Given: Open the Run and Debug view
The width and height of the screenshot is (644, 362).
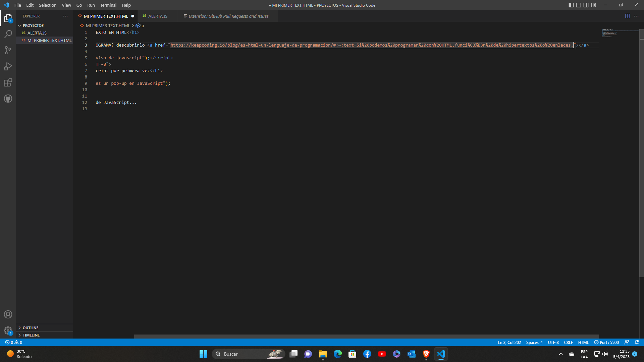Looking at the screenshot, I should [x=8, y=66].
